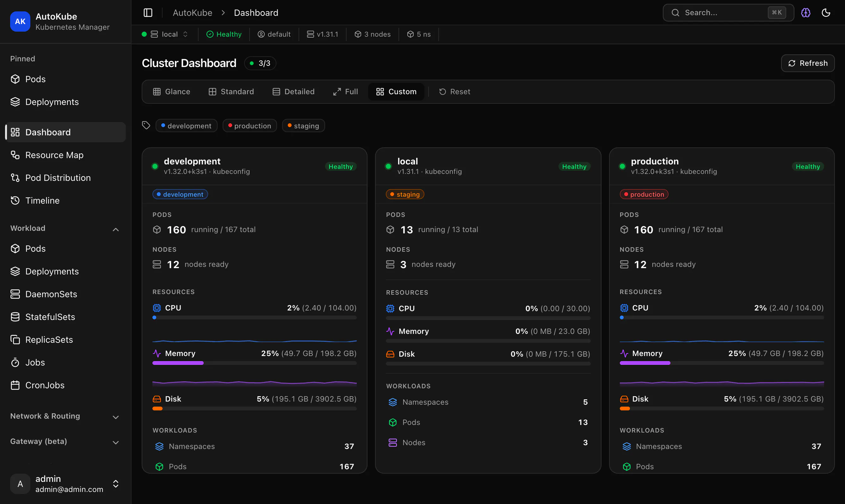Click the StatefulSets database icon
The width and height of the screenshot is (845, 504).
coord(15,317)
